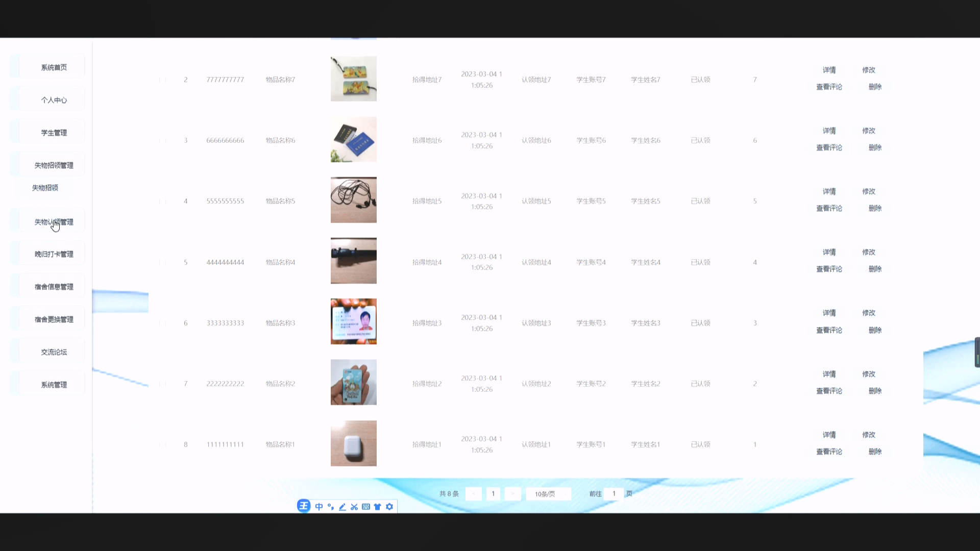The height and width of the screenshot is (551, 980).
Task: Open the IME skin shirt icon
Action: (378, 507)
